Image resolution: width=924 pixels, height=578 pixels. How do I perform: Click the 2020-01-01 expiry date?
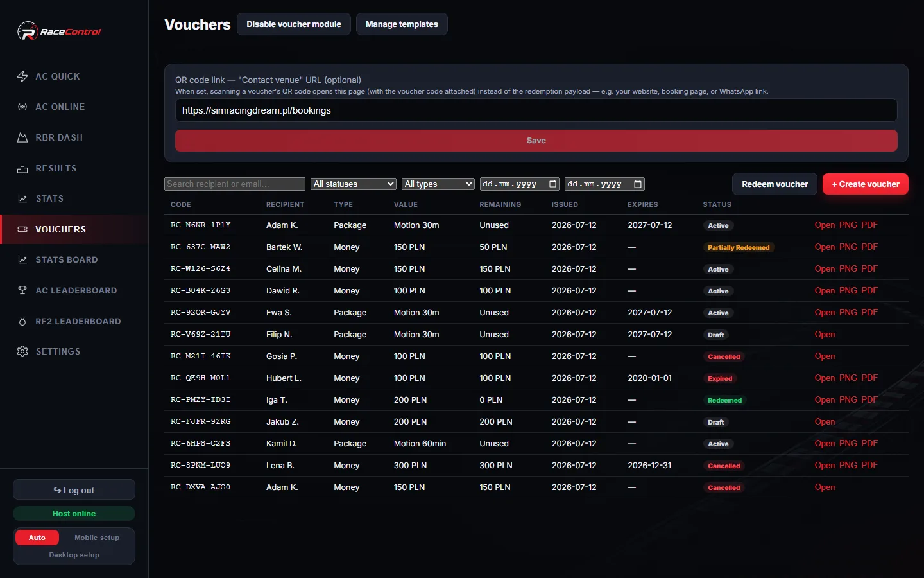coord(649,378)
